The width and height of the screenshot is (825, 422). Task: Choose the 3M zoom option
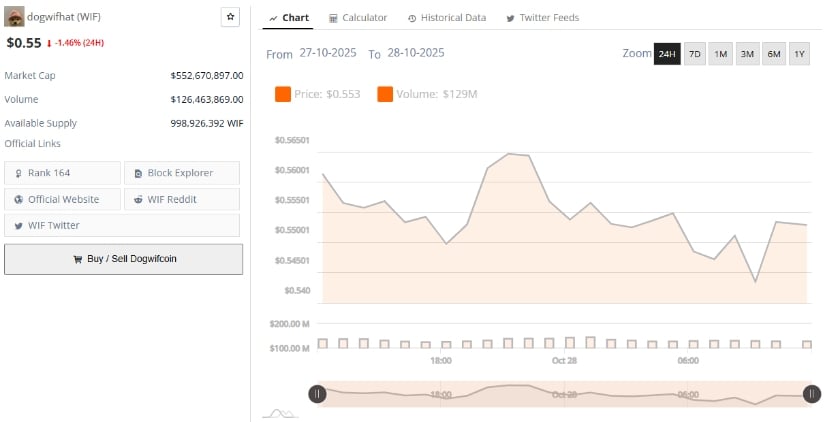747,54
